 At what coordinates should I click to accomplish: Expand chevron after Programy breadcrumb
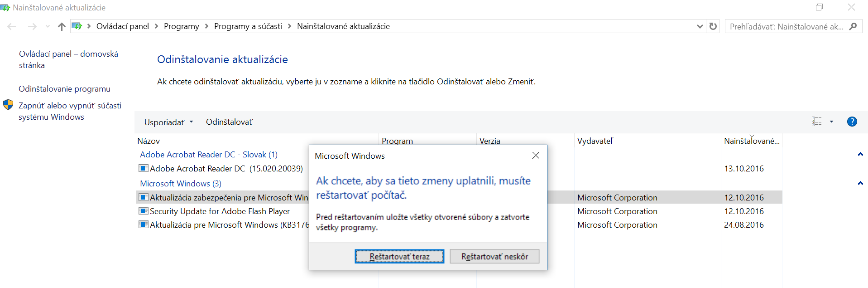point(206,26)
